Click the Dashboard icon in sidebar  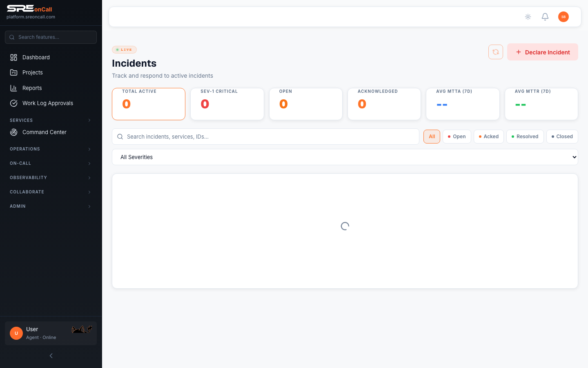click(14, 58)
